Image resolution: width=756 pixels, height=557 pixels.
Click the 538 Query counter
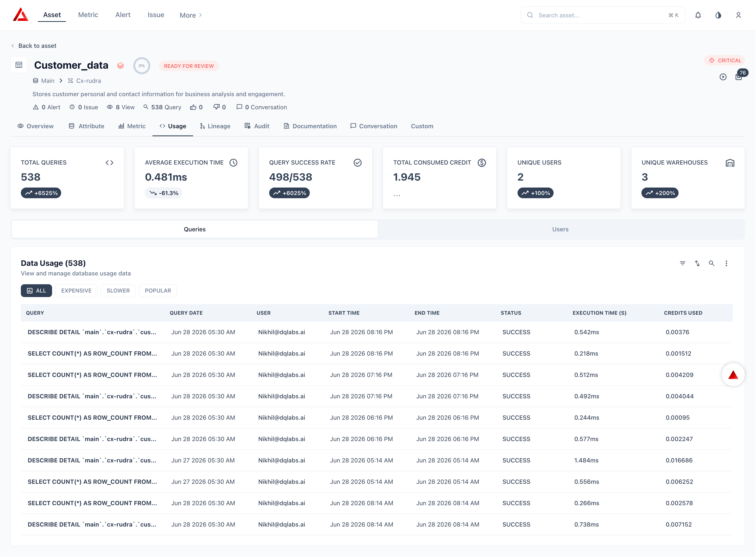(162, 107)
